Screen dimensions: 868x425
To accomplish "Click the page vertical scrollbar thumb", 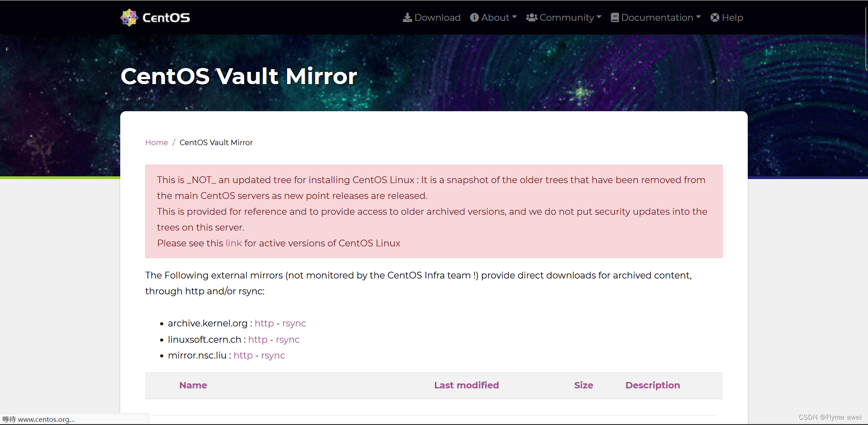I will click(866, 38).
